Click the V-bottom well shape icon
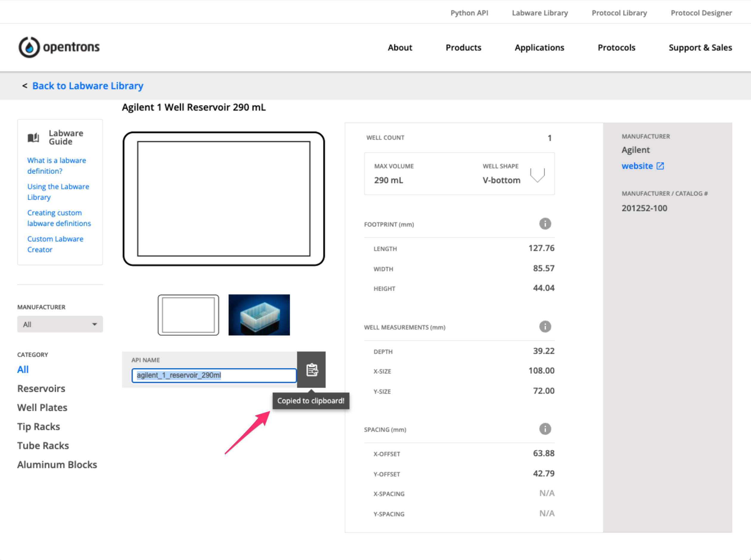 [538, 175]
